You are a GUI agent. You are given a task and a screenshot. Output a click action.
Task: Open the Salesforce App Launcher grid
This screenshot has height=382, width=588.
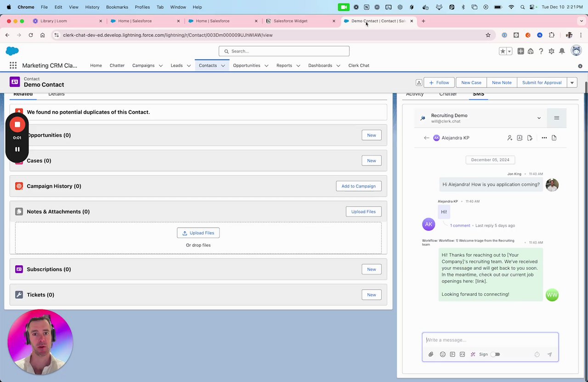point(13,66)
